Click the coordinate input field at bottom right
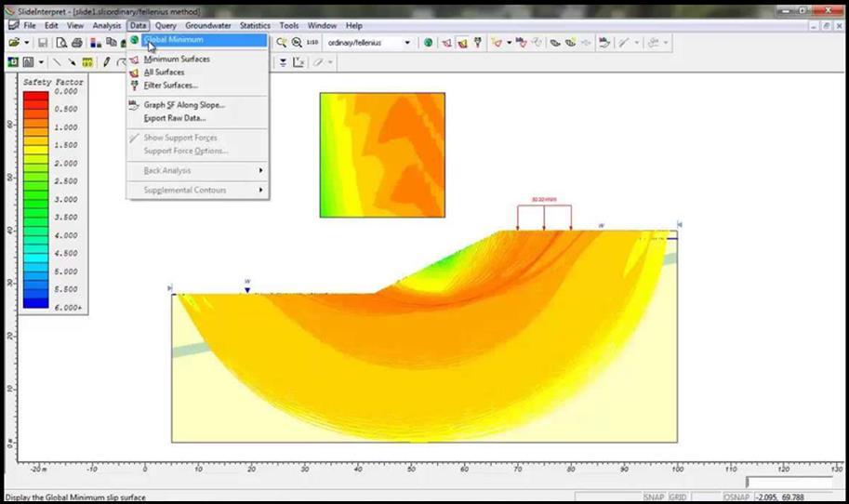The image size is (849, 504). point(789,482)
